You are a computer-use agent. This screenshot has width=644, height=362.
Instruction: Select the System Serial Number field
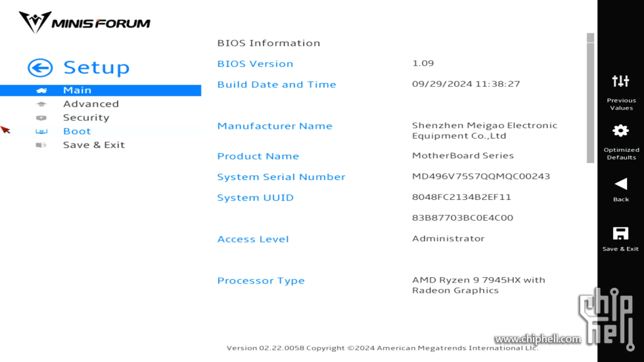click(281, 177)
